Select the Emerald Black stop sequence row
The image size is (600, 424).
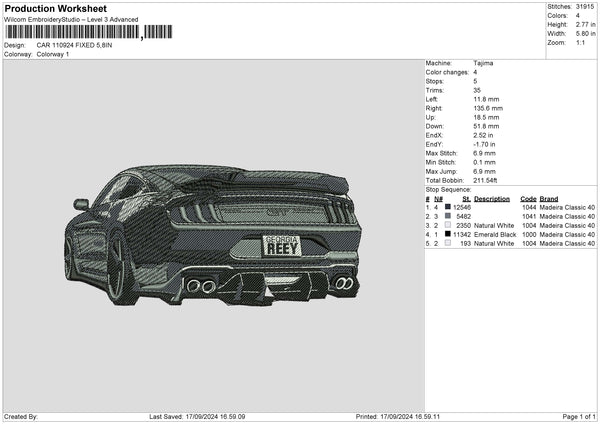pyautogui.click(x=510, y=234)
